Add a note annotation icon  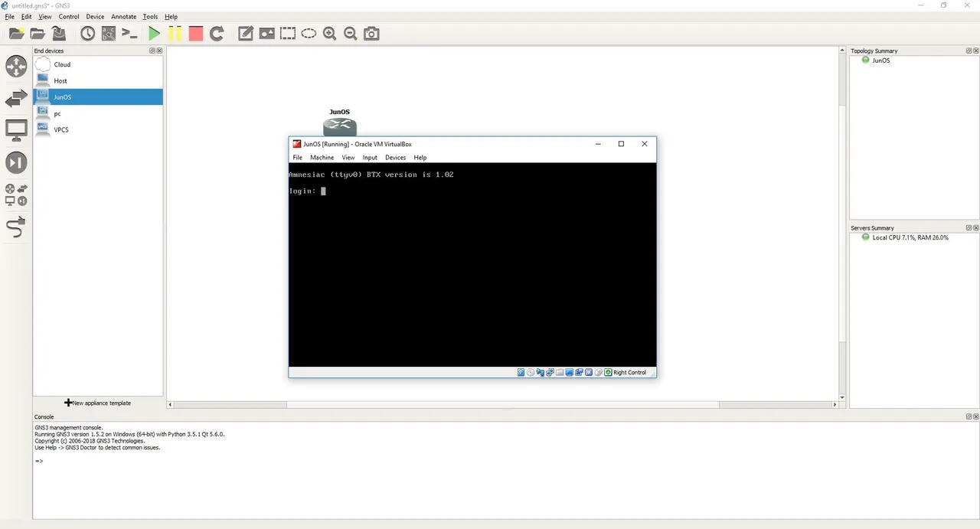click(246, 34)
